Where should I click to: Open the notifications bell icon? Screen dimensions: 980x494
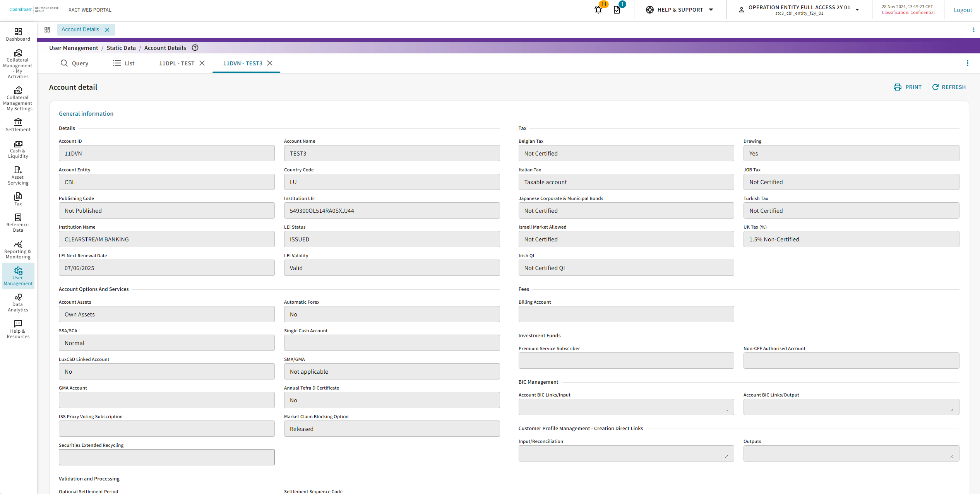point(598,10)
